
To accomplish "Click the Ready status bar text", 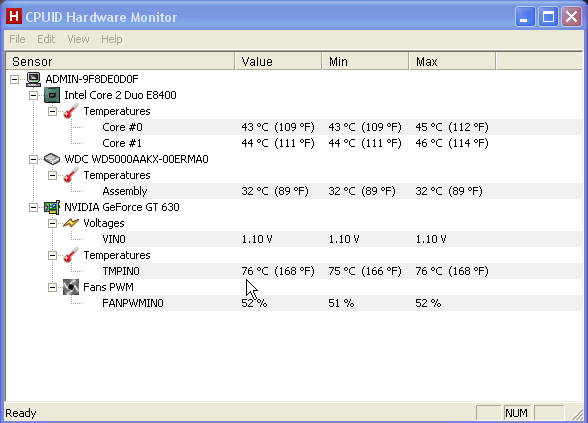I will click(21, 413).
